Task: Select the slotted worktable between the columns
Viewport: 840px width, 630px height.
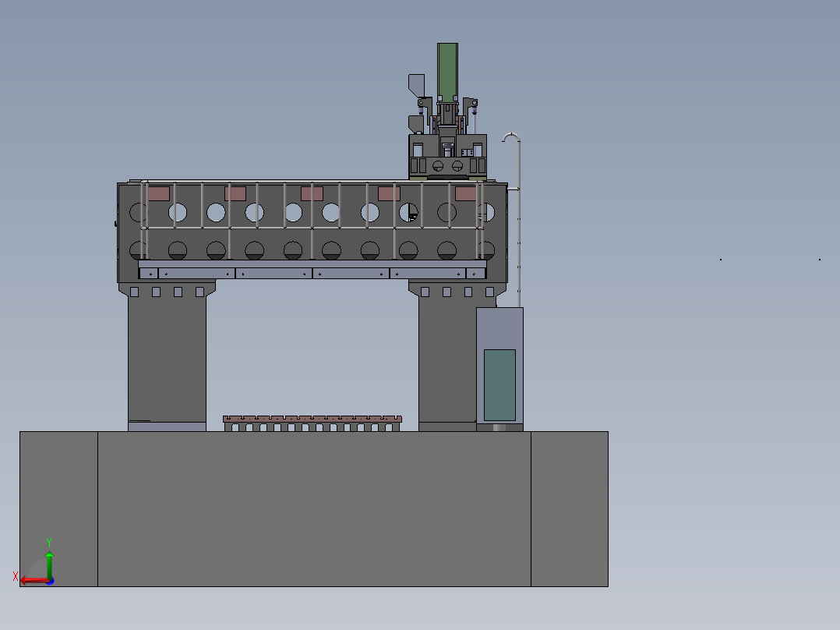Action: (312, 423)
